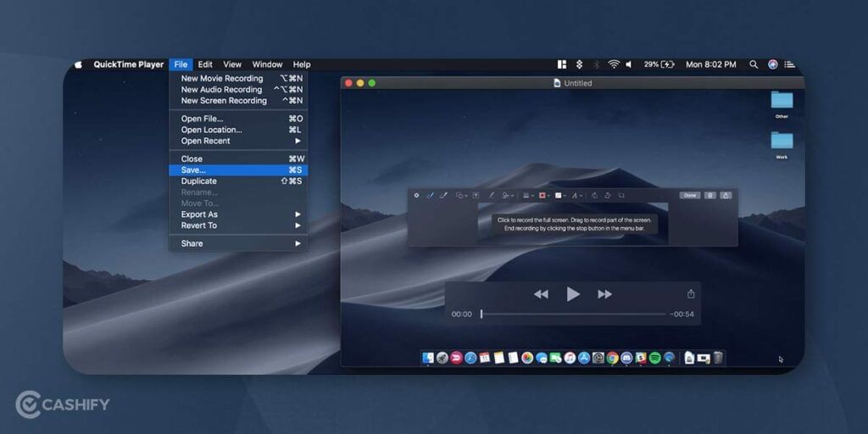Open Google Chrome from the dock

pyautogui.click(x=612, y=358)
